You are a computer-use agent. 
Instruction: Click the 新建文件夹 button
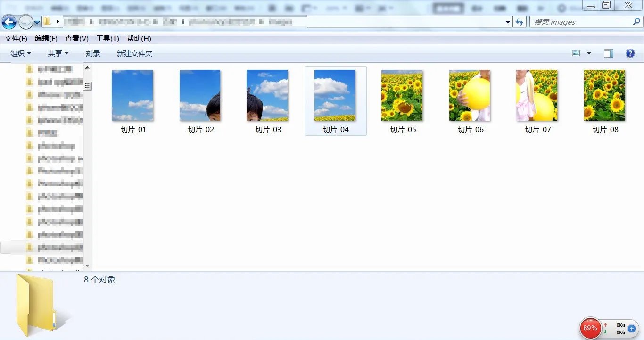[x=134, y=53]
